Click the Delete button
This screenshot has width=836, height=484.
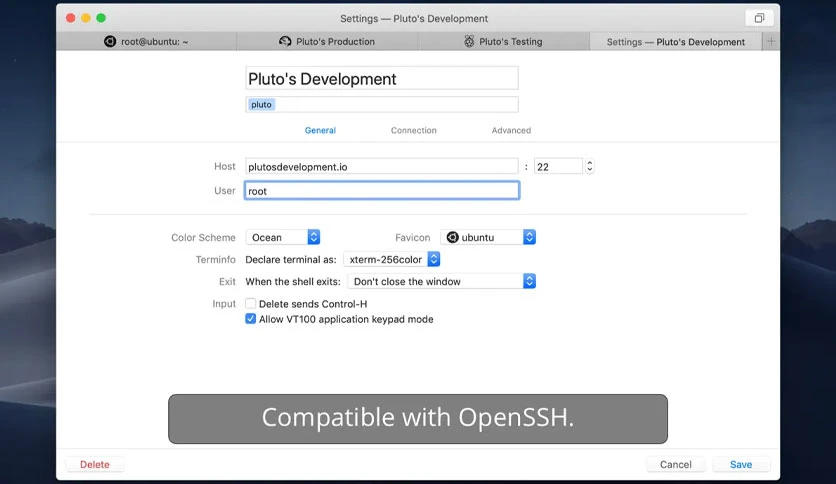95,464
